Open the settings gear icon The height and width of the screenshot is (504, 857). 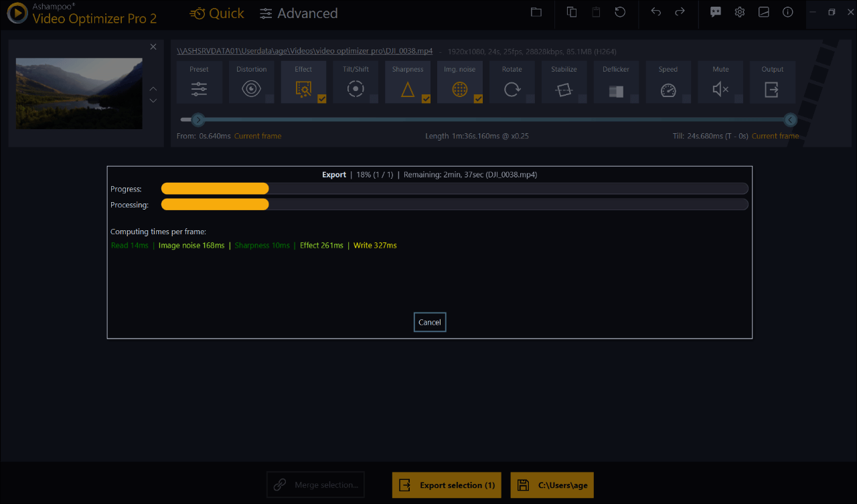740,12
